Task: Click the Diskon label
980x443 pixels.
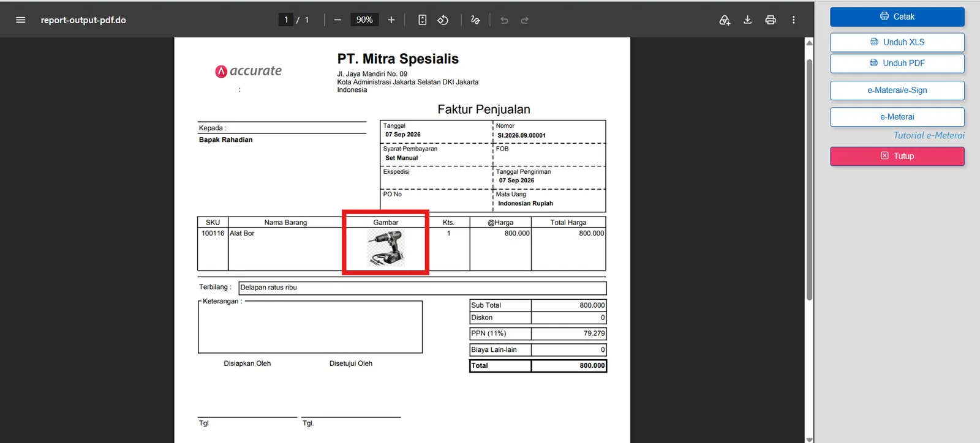Action: click(x=482, y=318)
